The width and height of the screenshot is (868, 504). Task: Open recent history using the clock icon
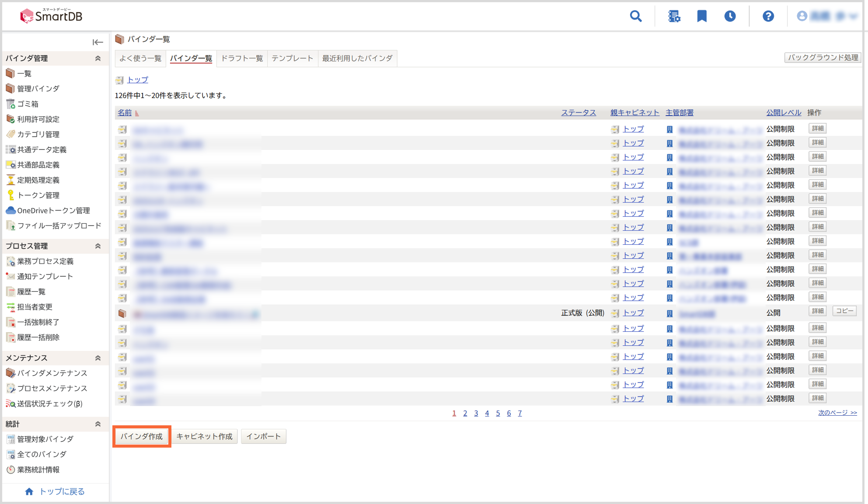point(730,16)
